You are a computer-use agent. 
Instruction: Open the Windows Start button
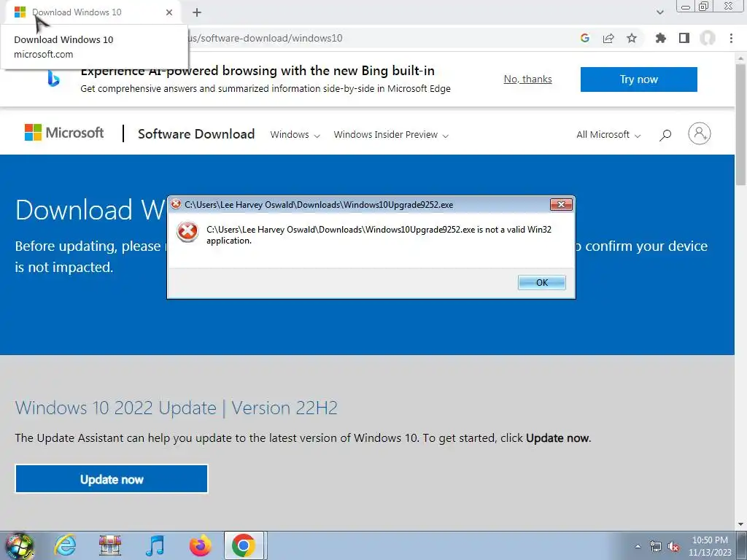(x=19, y=545)
